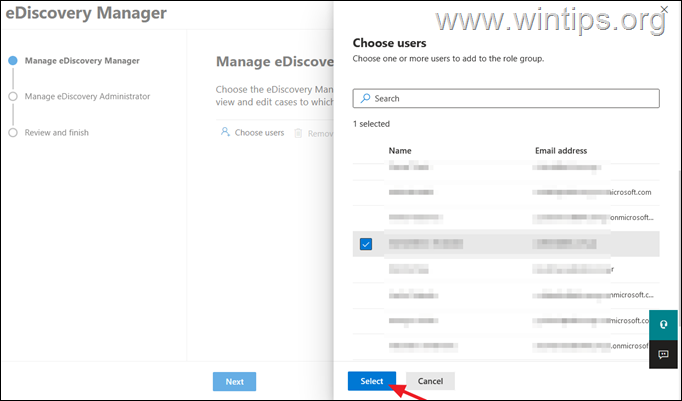Select the user row ending with 'icrosoft.com'
The height and width of the screenshot is (401, 682).
(x=506, y=192)
